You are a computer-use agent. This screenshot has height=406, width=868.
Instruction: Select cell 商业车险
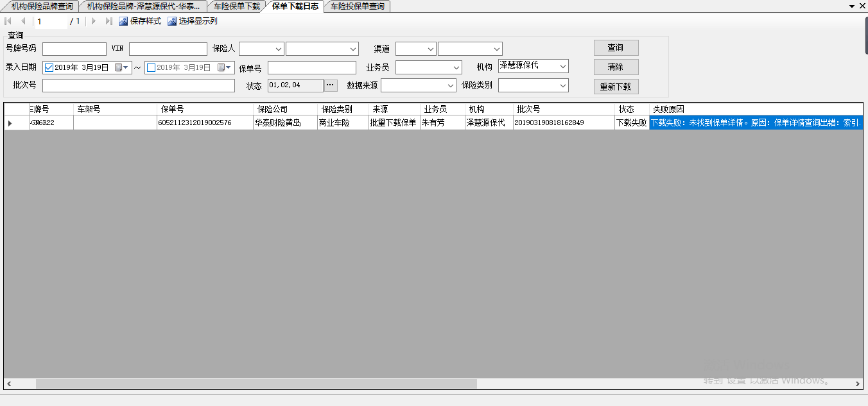pos(343,123)
